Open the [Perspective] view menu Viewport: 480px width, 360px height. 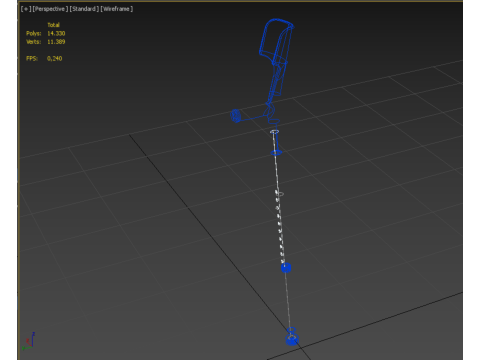(x=51, y=9)
